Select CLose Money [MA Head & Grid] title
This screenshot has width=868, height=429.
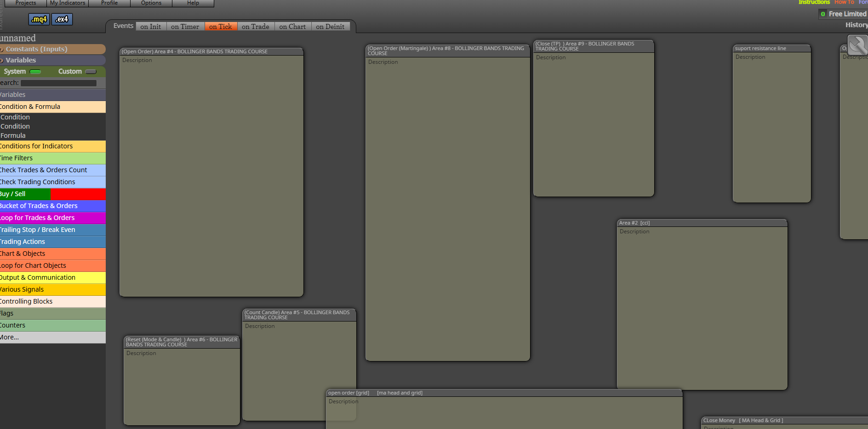(784, 420)
